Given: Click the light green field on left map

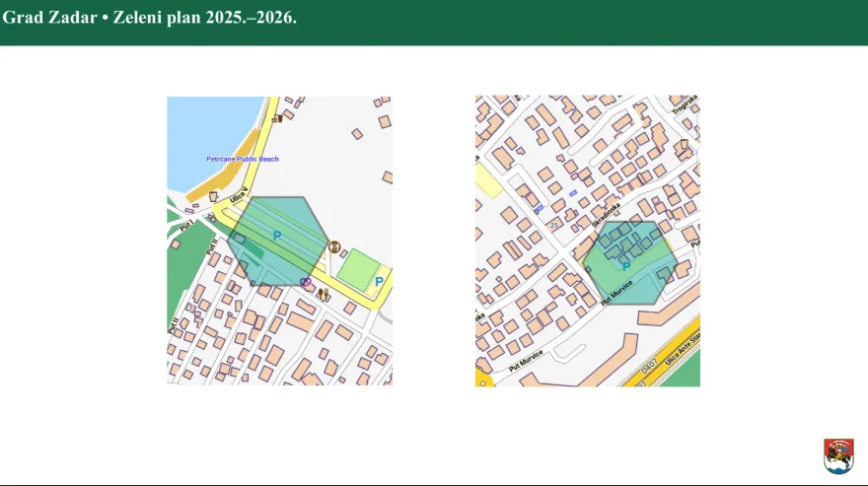Looking at the screenshot, I should [357, 269].
